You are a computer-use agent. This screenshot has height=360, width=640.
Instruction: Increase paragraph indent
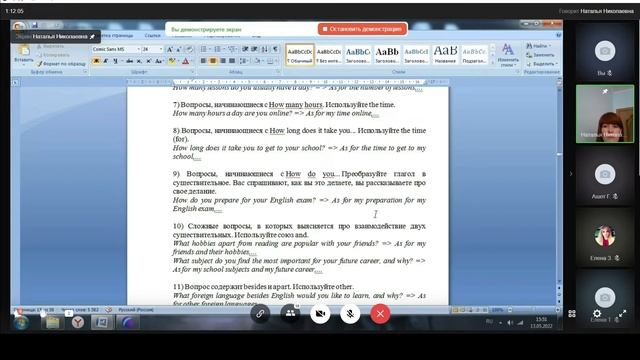click(x=254, y=49)
